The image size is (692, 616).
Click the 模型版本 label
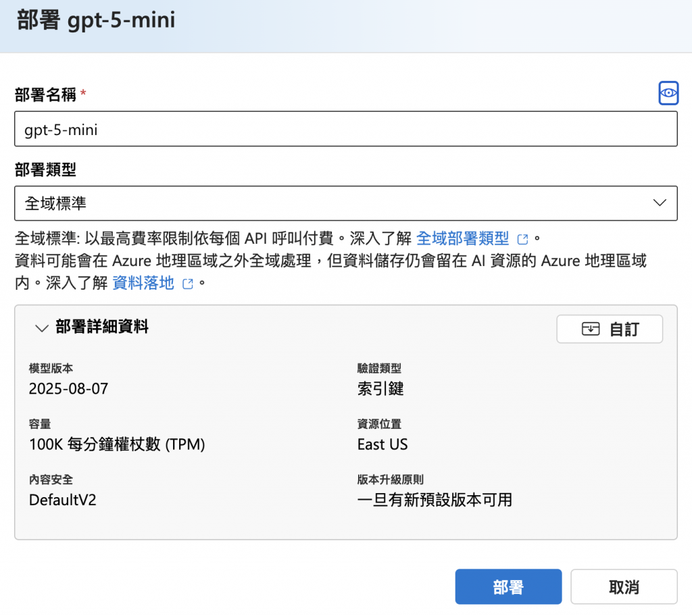[x=51, y=368]
